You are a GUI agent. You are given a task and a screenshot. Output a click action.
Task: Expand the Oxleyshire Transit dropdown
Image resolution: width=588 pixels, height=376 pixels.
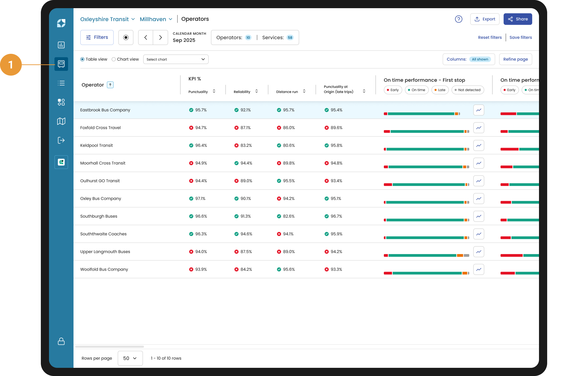point(108,19)
